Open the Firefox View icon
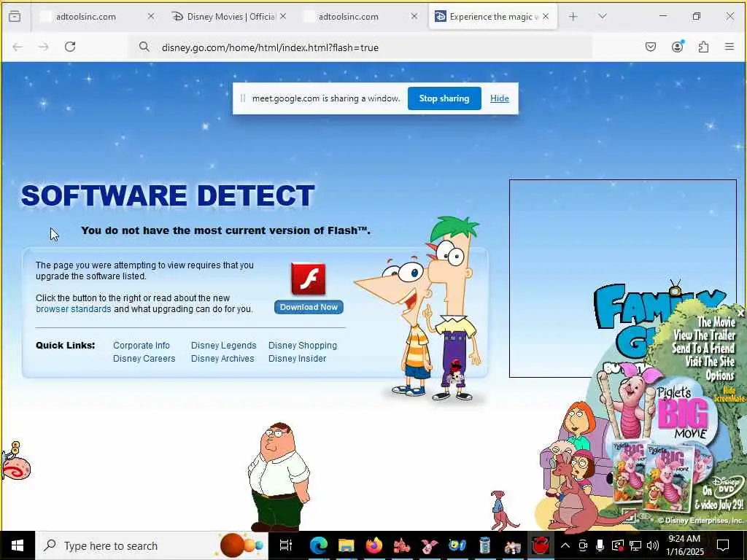 (x=15, y=17)
